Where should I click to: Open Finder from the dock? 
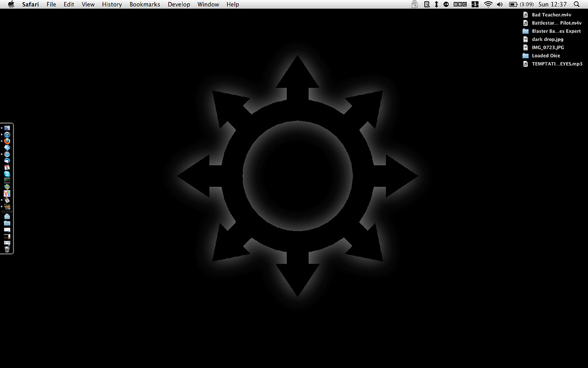click(7, 128)
